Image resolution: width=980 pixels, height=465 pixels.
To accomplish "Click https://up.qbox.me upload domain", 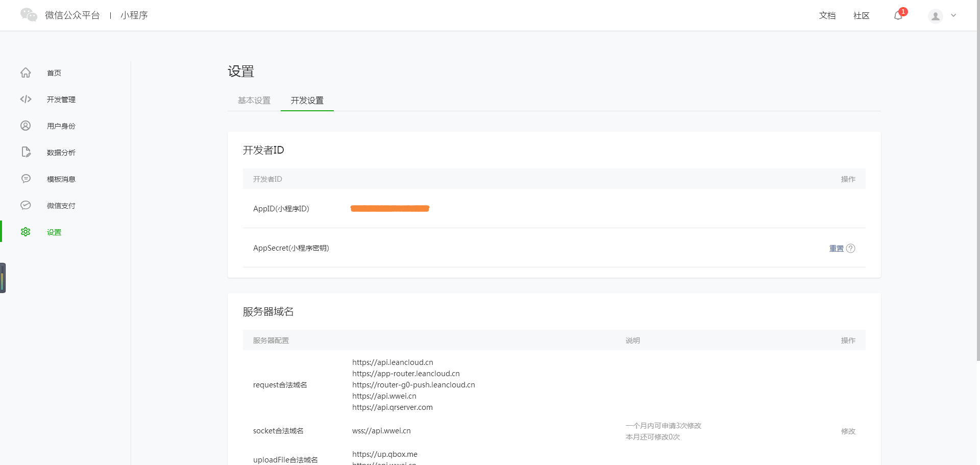I will pos(385,454).
